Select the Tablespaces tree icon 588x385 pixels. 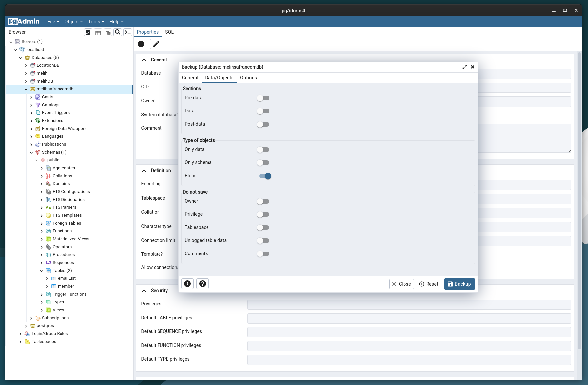(27, 342)
